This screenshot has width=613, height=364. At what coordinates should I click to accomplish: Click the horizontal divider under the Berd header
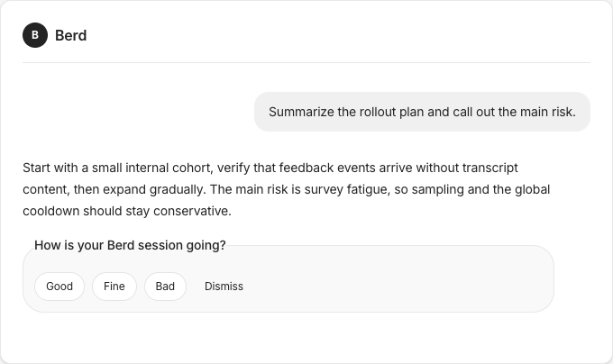[x=306, y=62]
